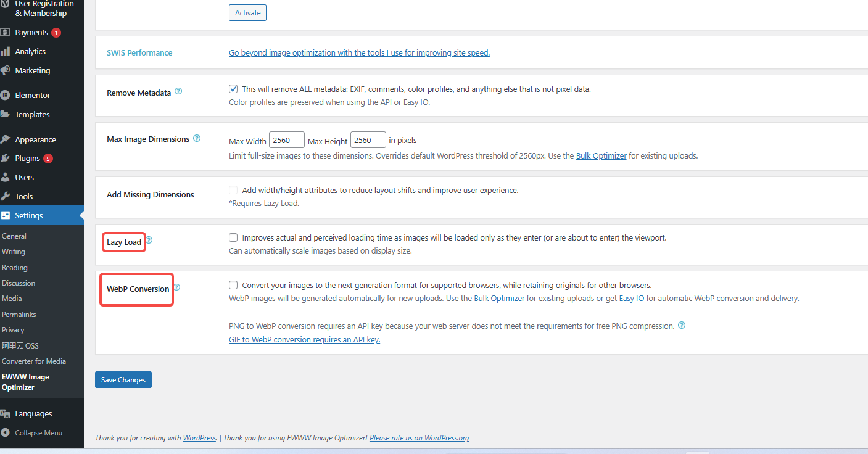This screenshot has width=868, height=454.
Task: Click the Collapse Menu arrow icon
Action: 6,433
